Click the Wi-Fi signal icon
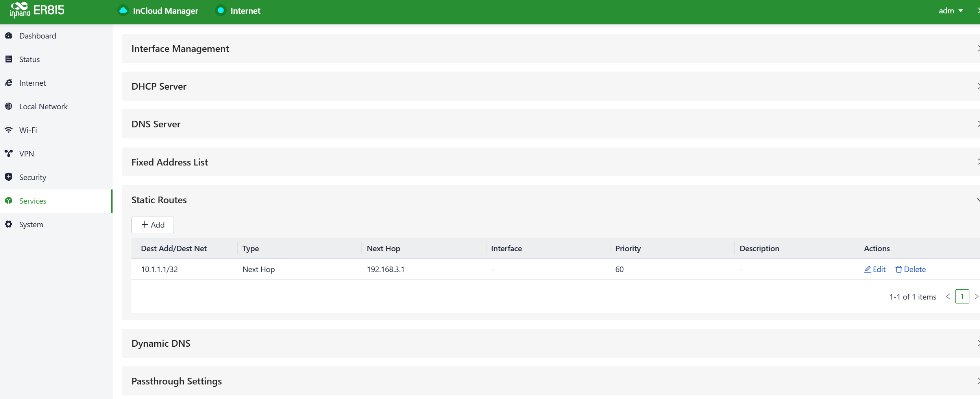This screenshot has width=980, height=399. click(9, 130)
